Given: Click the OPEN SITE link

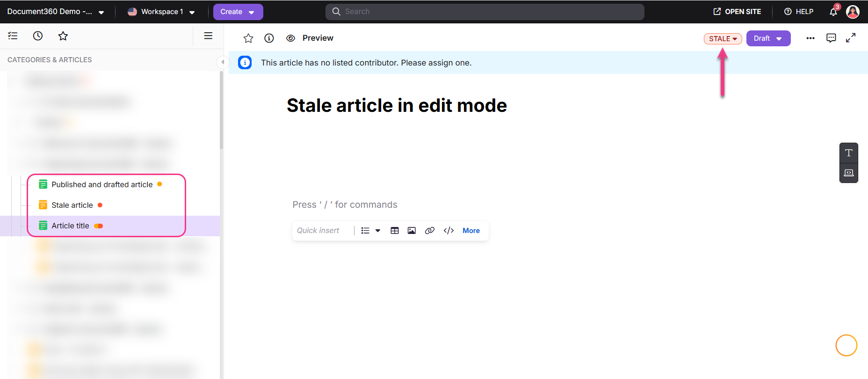Looking at the screenshot, I should pyautogui.click(x=737, y=12).
